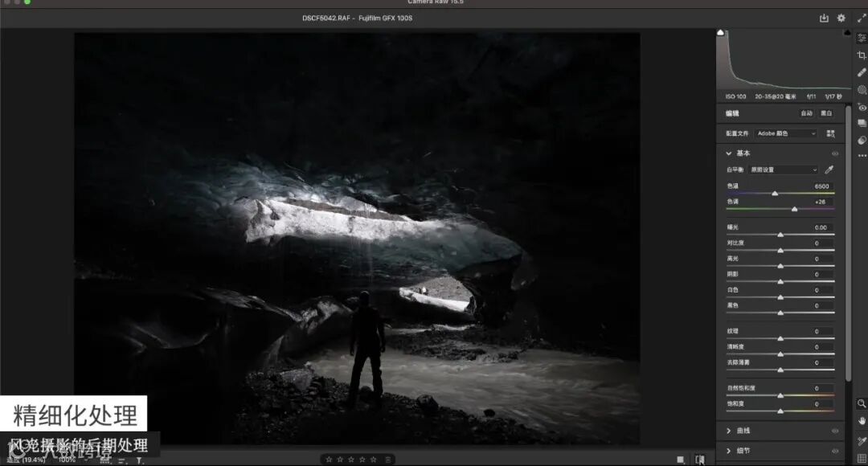Collapse the 基本 panel section

tap(729, 153)
